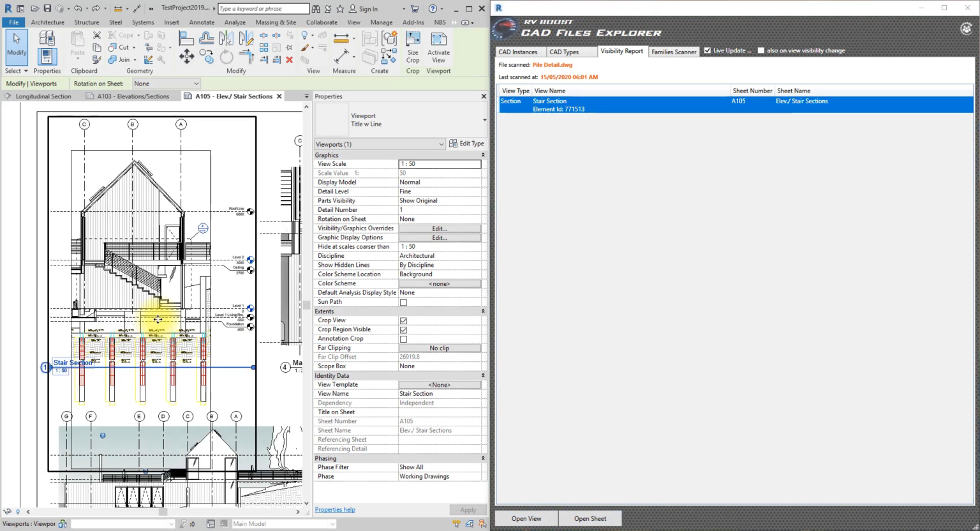Enable 'also on view visibility change' checkbox
980x531 pixels.
pos(761,50)
